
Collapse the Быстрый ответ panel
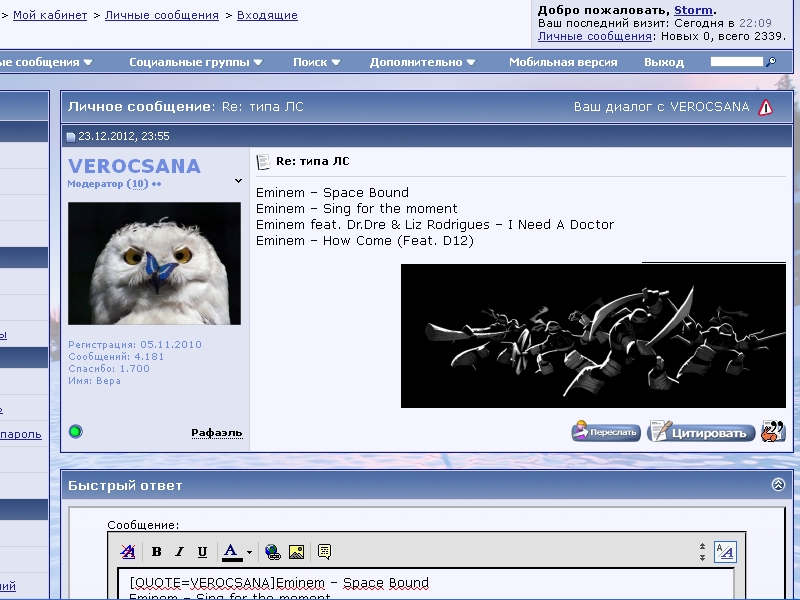click(778, 485)
